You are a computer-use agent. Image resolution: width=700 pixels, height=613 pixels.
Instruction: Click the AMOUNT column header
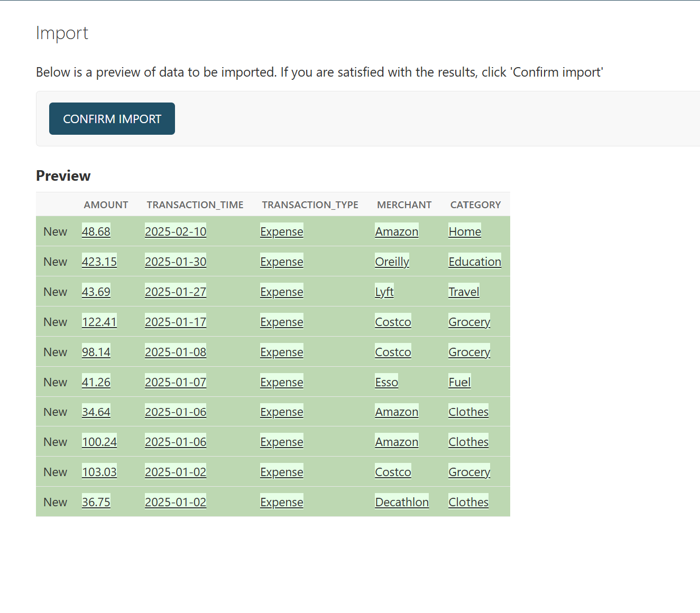[106, 205]
